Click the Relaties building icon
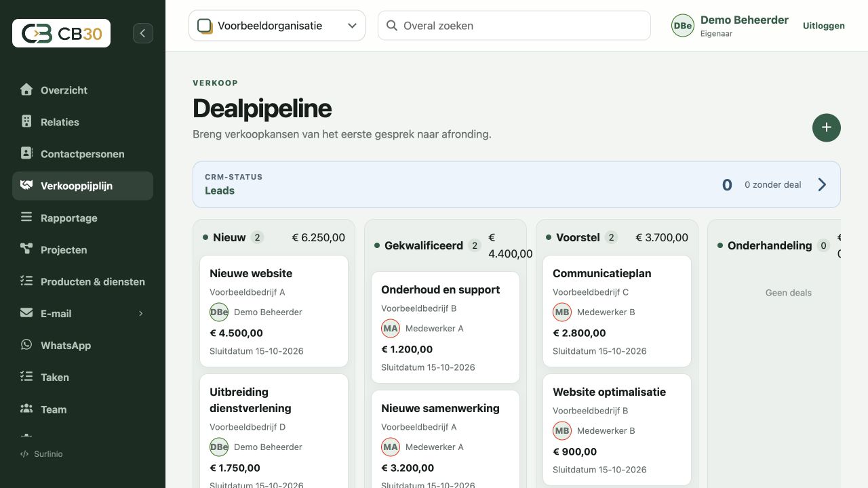This screenshot has height=488, width=868. click(26, 121)
